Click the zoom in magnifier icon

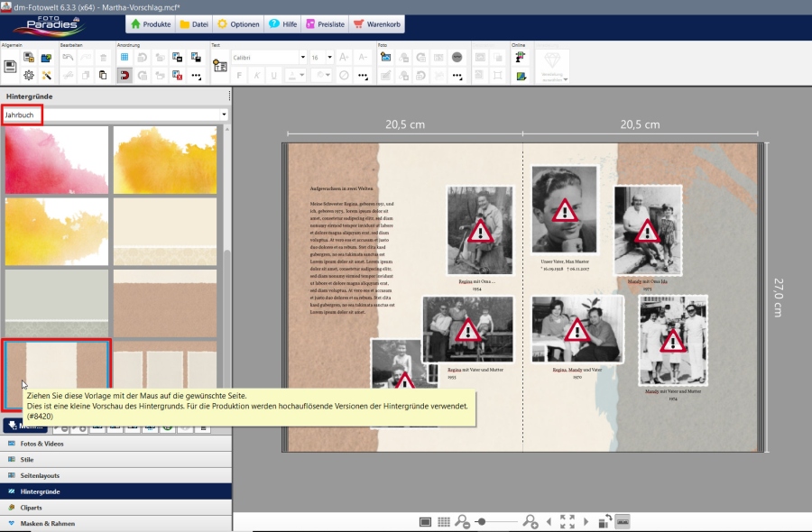pos(531,522)
